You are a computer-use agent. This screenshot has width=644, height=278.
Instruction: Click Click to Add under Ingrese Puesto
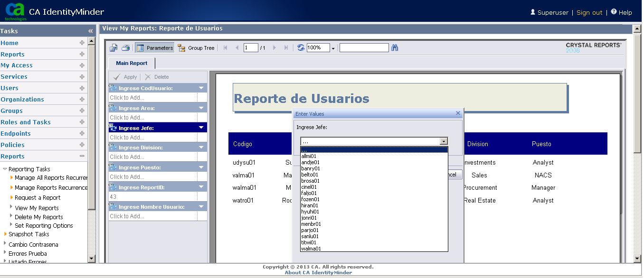coord(152,177)
